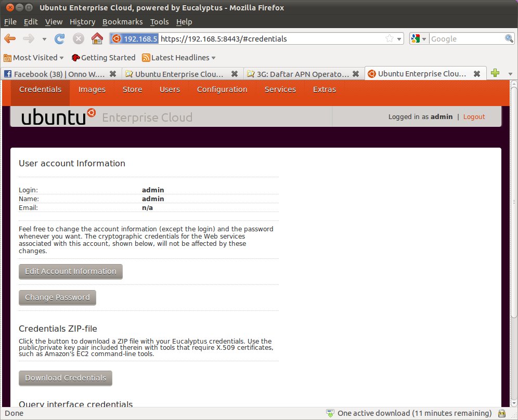Click the padlock security icon
518x420 pixels.
502,413
